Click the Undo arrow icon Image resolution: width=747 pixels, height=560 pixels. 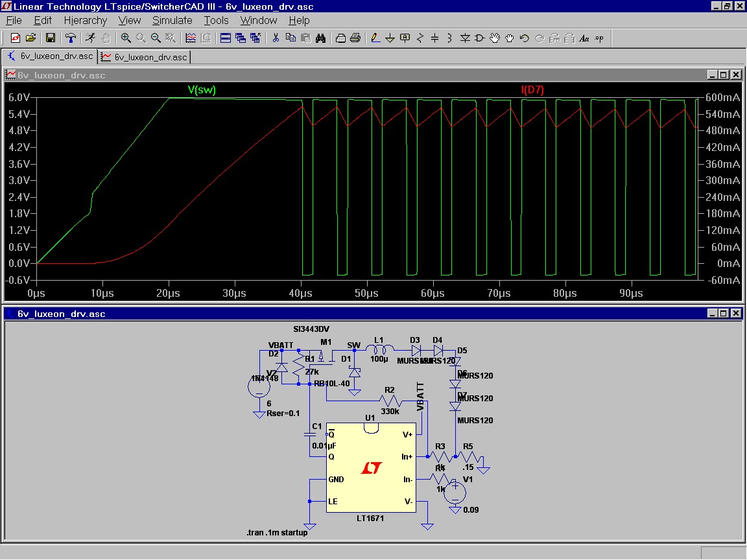pyautogui.click(x=525, y=38)
